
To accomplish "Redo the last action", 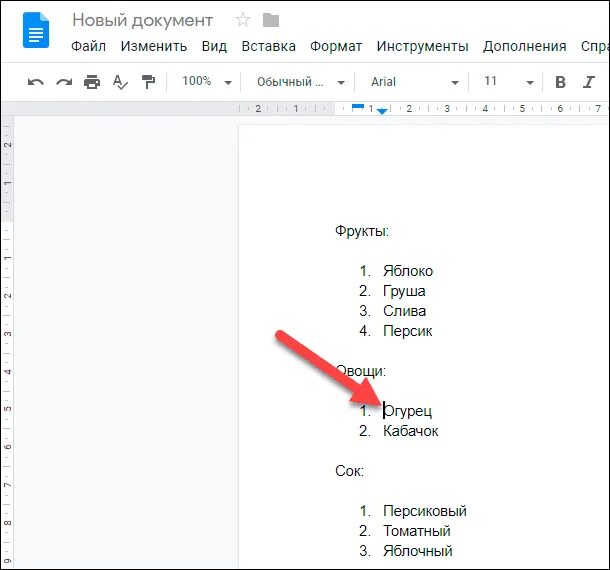I will (x=64, y=82).
